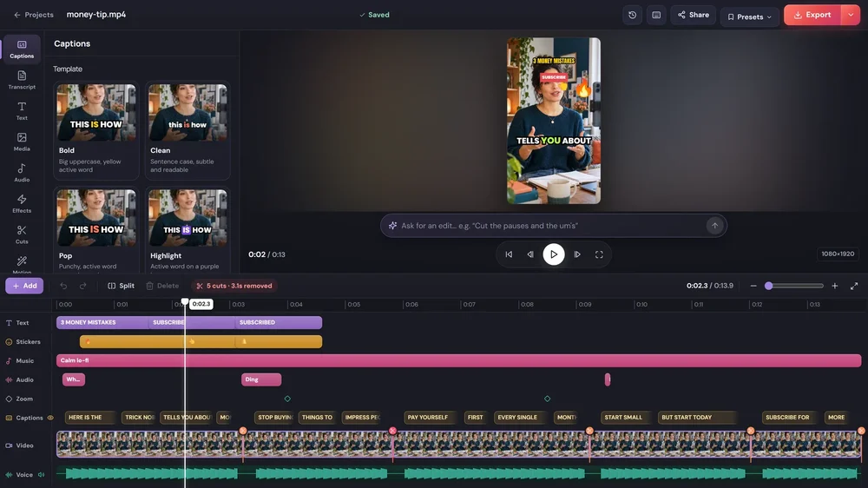Image resolution: width=868 pixels, height=488 pixels.
Task: Play the video preview
Action: pyautogui.click(x=554, y=254)
